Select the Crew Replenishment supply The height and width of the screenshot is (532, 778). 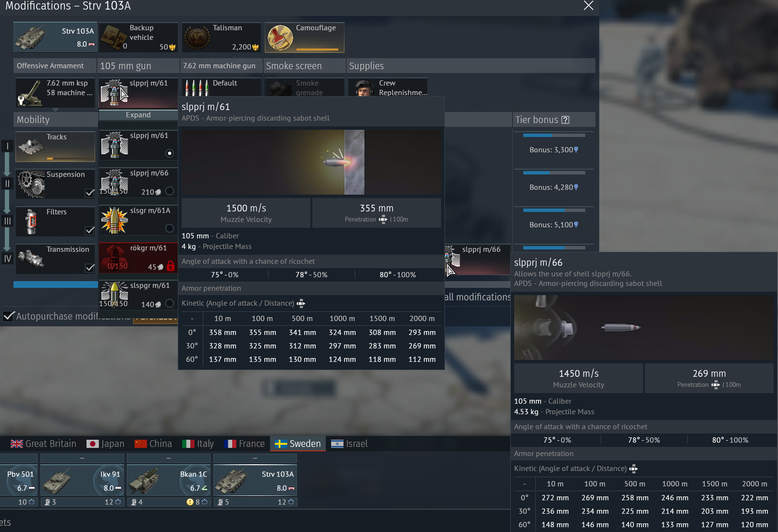[388, 87]
